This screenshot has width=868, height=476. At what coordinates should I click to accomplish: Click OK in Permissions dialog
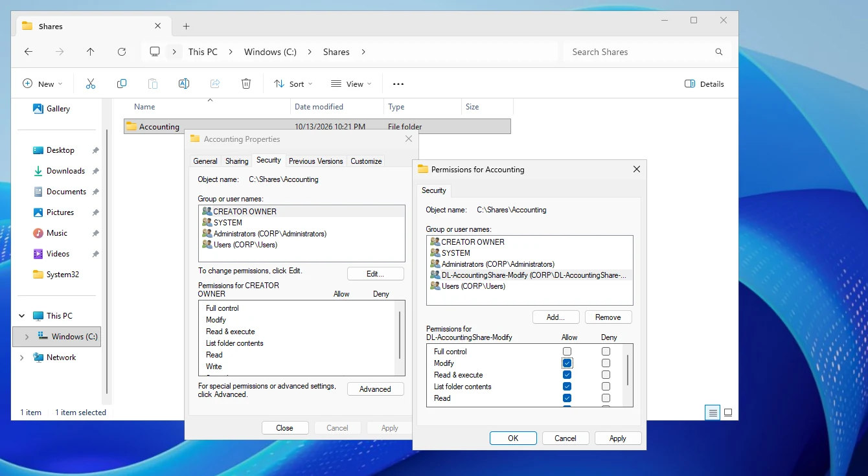[x=513, y=438]
